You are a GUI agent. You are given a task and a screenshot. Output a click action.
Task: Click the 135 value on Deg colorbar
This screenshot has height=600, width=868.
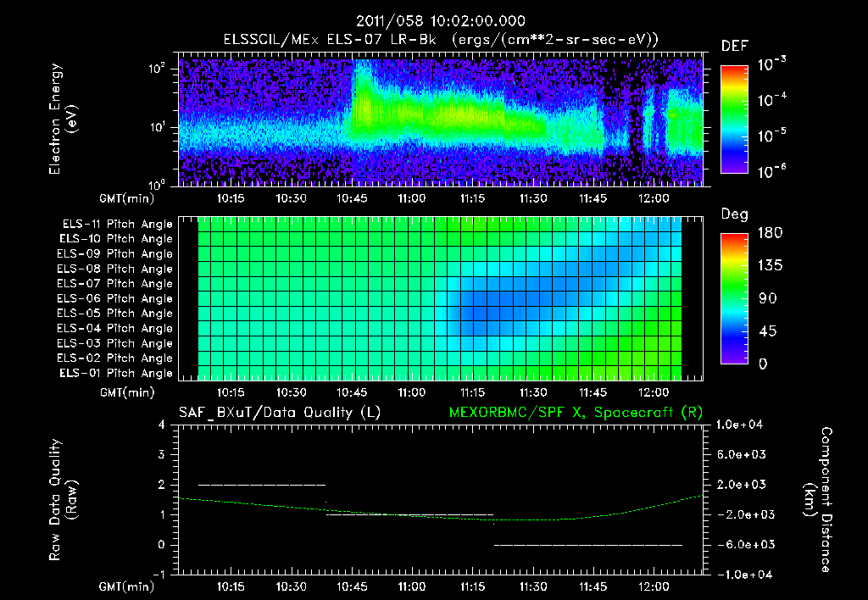coord(770,266)
